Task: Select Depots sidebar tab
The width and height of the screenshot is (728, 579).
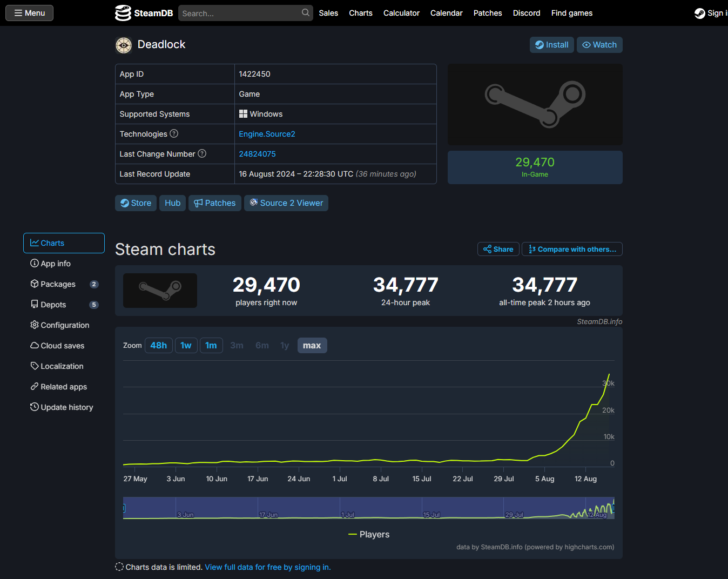Action: click(x=64, y=305)
